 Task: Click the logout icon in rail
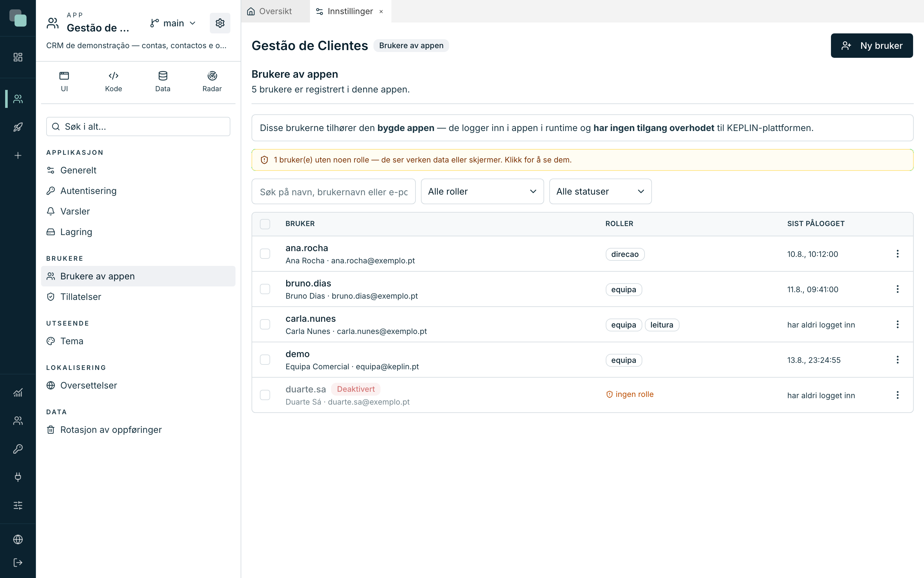click(18, 563)
